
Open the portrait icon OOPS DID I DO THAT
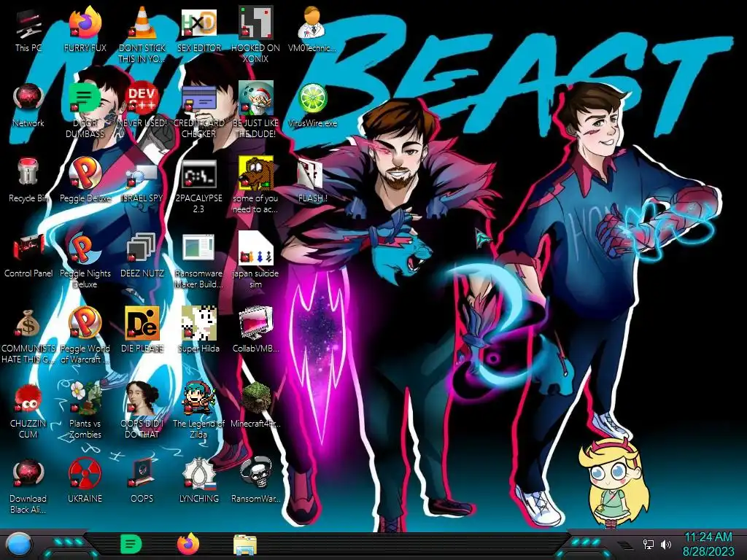(x=142, y=399)
